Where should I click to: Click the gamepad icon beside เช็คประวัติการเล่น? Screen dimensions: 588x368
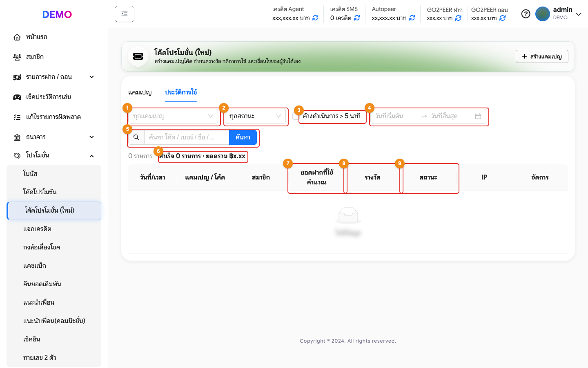click(17, 97)
